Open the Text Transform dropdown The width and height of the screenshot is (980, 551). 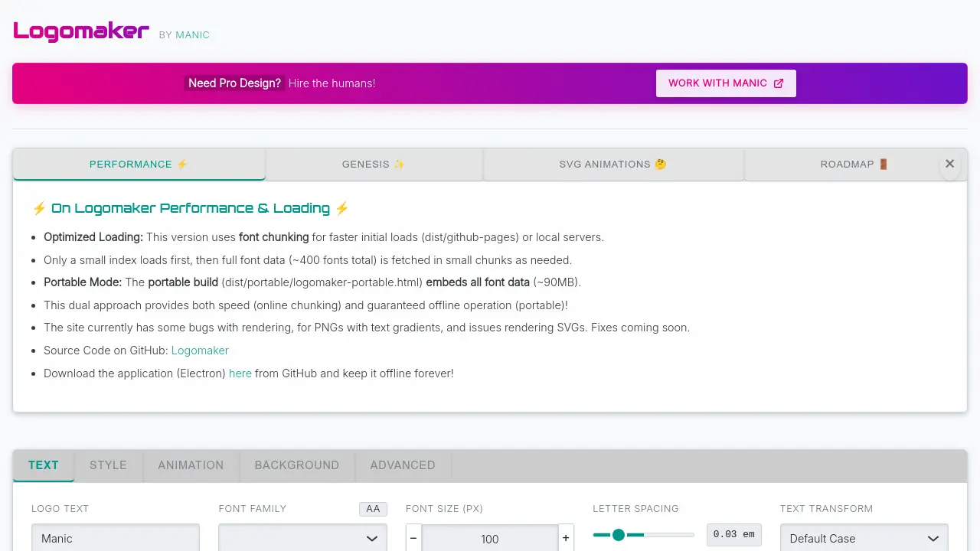[864, 537]
